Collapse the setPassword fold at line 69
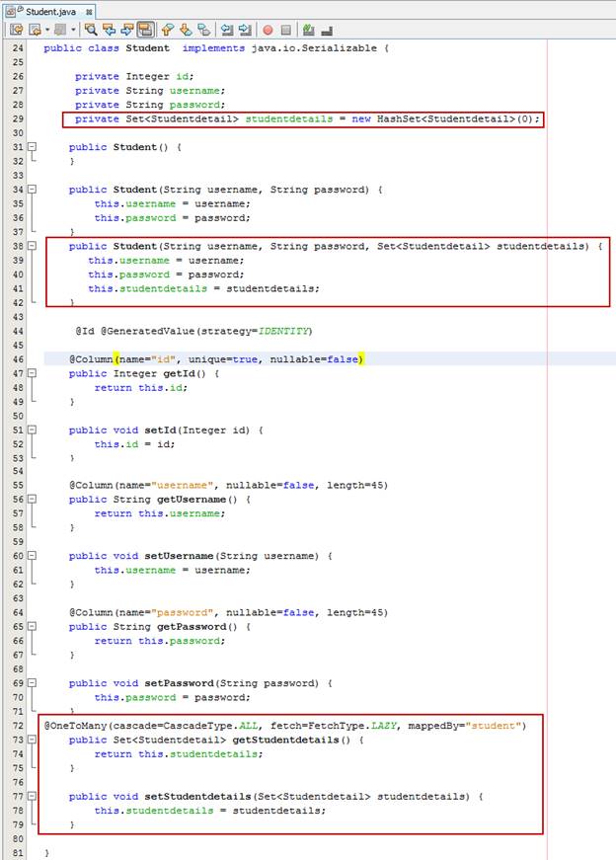 click(32, 683)
